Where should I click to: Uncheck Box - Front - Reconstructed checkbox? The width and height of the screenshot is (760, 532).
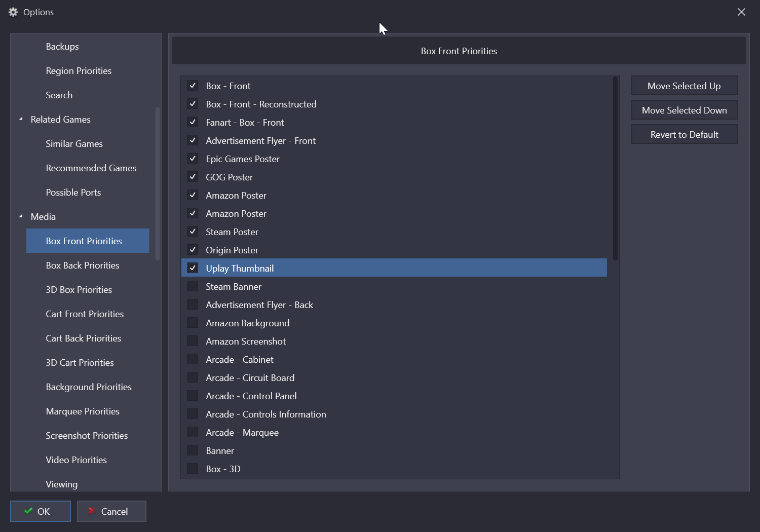coord(193,104)
